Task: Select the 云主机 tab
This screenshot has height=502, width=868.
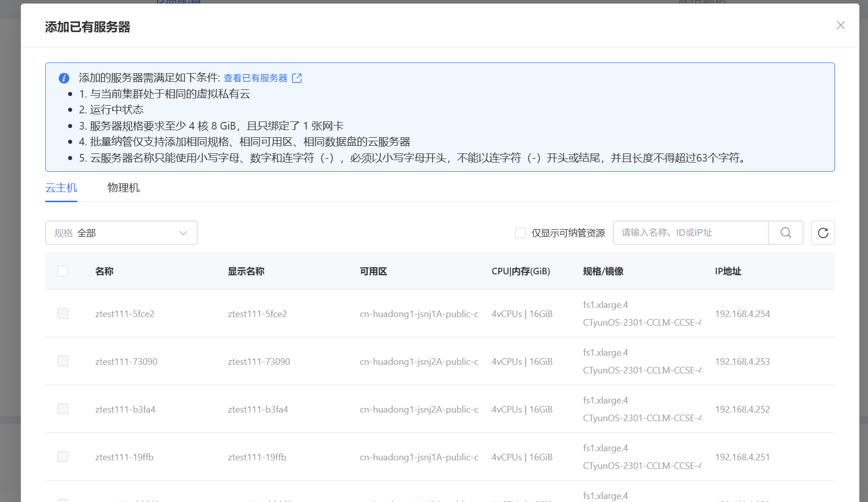Action: tap(61, 188)
